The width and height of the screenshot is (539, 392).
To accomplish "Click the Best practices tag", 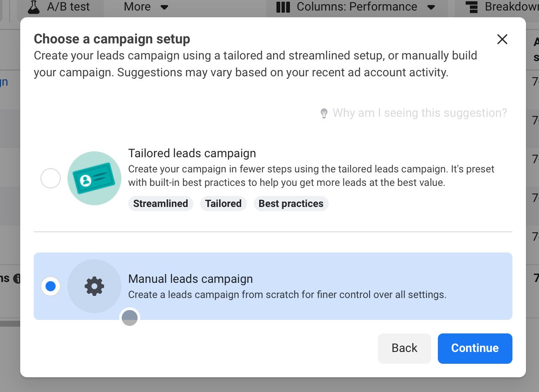I will click(x=291, y=204).
